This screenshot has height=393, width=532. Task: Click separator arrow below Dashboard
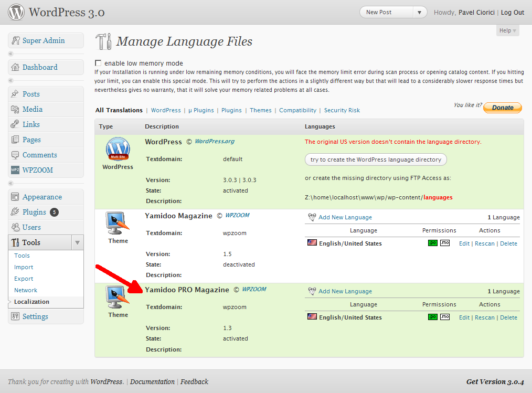pyautogui.click(x=11, y=80)
